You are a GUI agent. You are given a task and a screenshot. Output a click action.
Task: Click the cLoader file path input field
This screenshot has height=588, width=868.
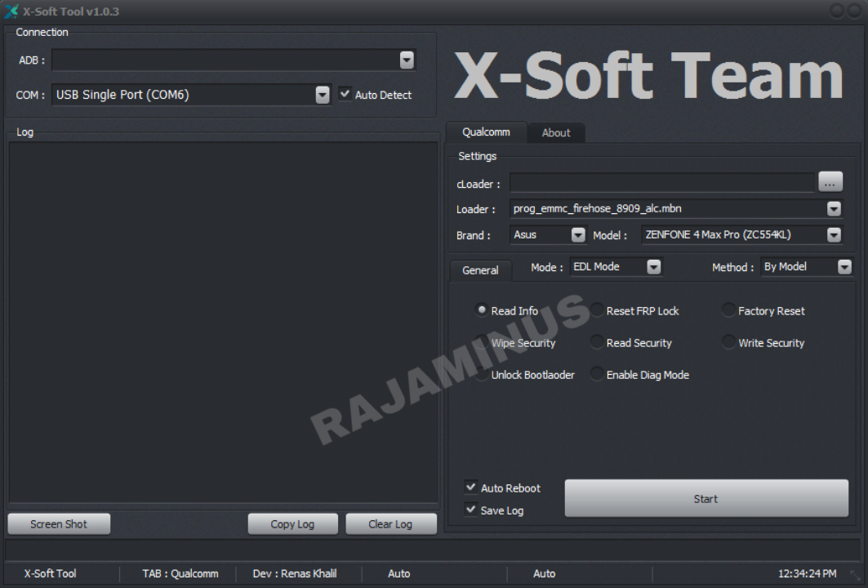662,182
